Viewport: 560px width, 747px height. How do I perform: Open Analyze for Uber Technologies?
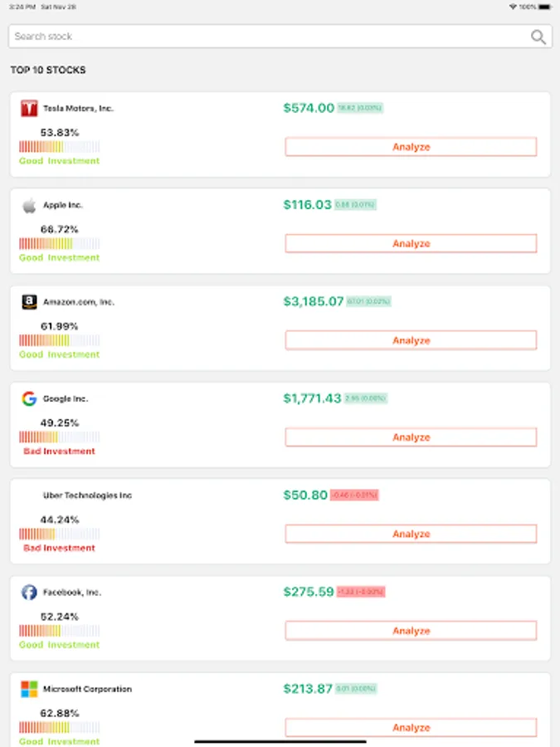click(x=411, y=535)
